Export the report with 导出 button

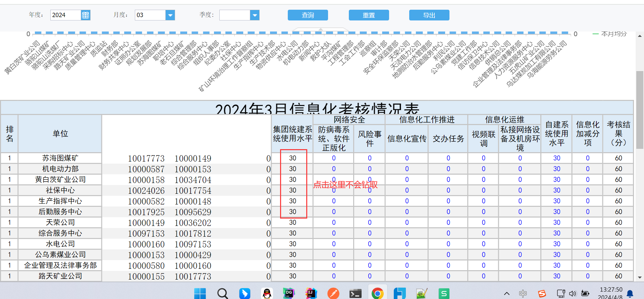click(x=429, y=15)
